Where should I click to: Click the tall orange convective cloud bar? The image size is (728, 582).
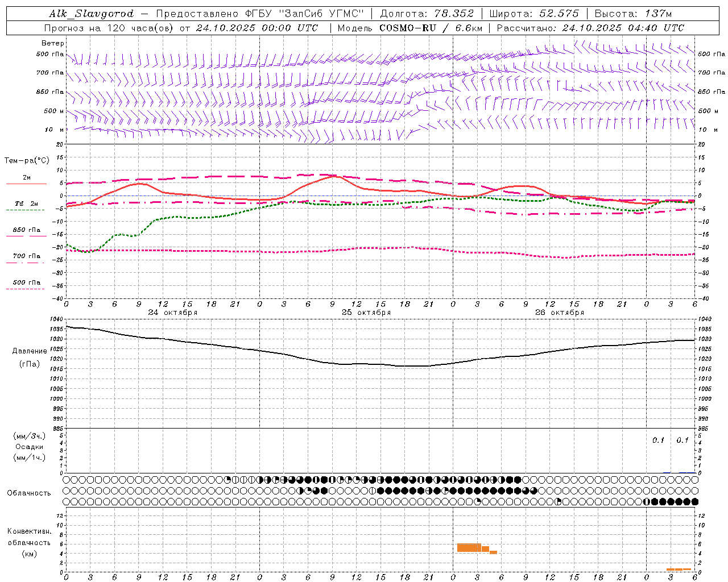coord(469,548)
